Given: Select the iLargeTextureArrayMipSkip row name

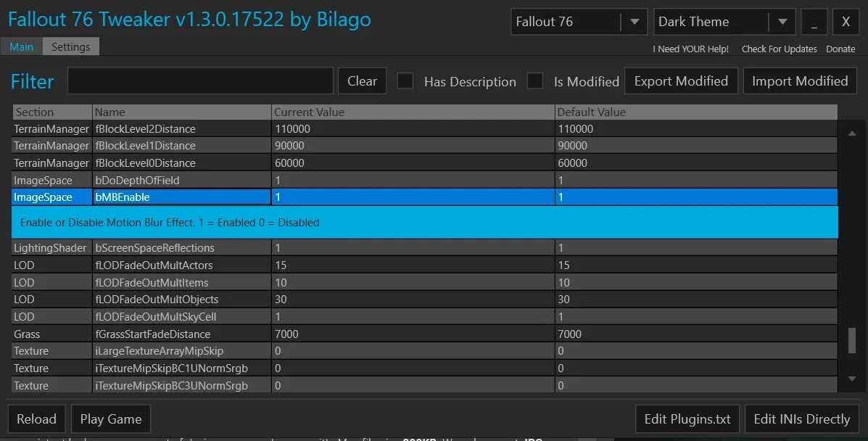Looking at the screenshot, I should 181,350.
